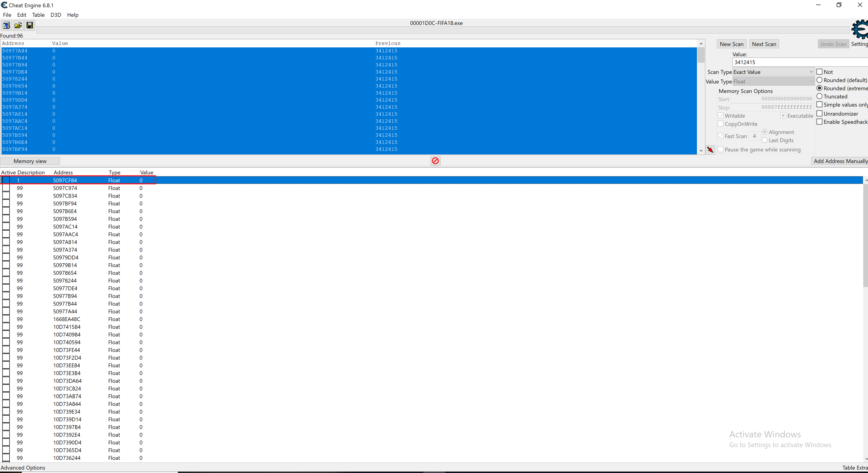Click the Next Scan button
The width and height of the screenshot is (868, 473).
(x=764, y=44)
